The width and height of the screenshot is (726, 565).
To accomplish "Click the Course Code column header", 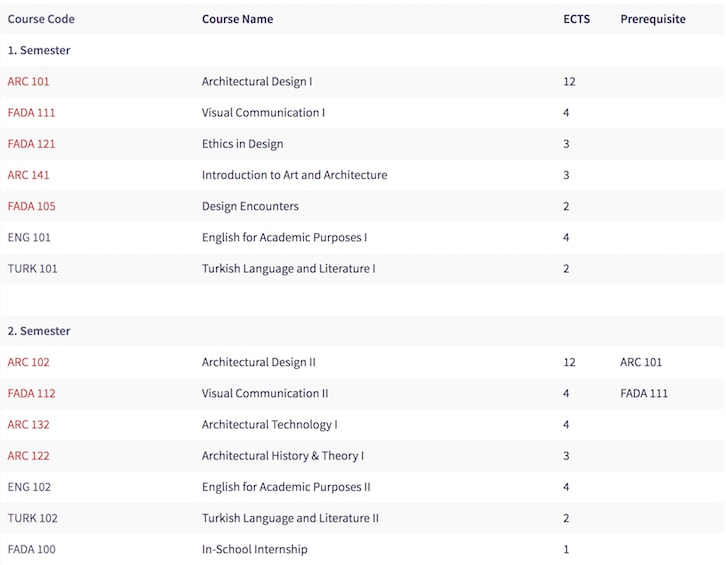I will [41, 19].
